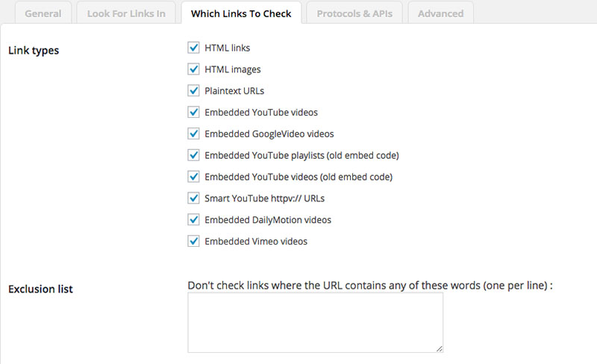The image size is (597, 364).
Task: Open the Protocols & APIs tab
Action: tap(354, 13)
